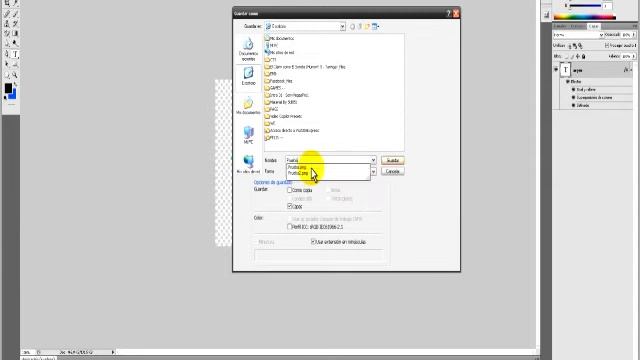The width and height of the screenshot is (640, 360).
Task: Open the views menu dropdown in save dialog
Action: 376,27
